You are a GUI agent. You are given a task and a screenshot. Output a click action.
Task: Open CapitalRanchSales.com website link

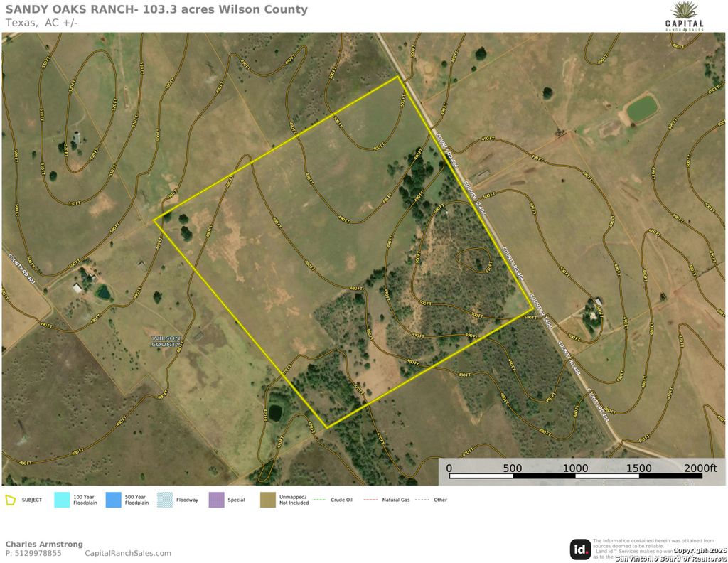[x=129, y=552]
